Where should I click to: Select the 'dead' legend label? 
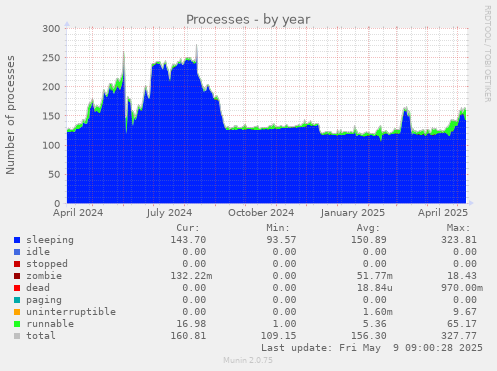tap(38, 288)
